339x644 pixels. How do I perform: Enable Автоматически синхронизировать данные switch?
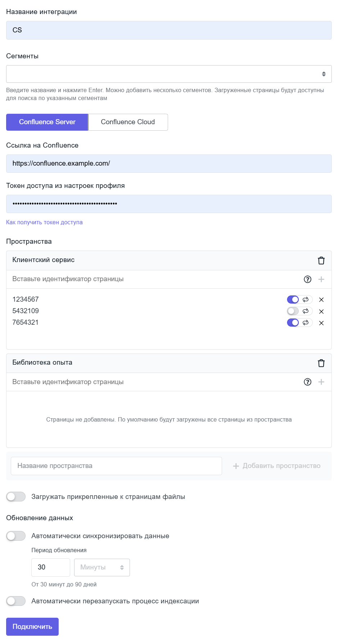click(x=16, y=536)
